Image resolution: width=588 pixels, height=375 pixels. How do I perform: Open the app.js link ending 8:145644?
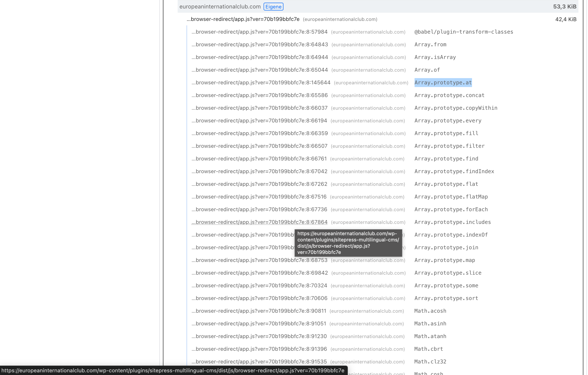point(261,83)
